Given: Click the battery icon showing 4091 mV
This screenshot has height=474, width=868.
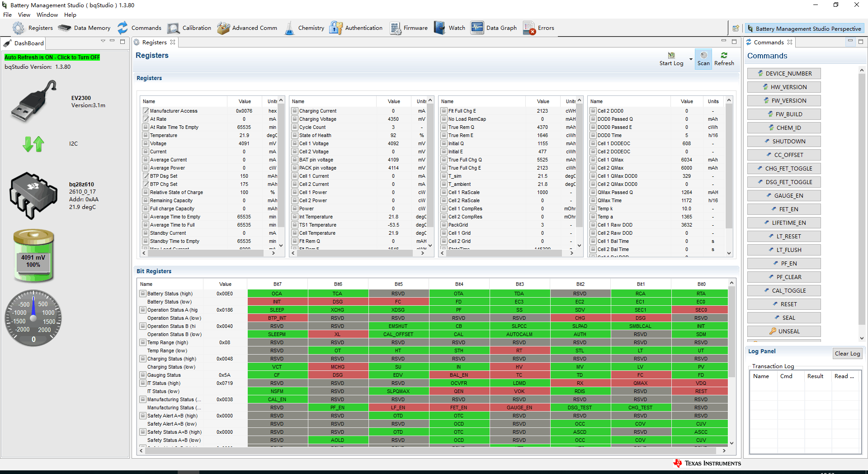Looking at the screenshot, I should click(33, 256).
